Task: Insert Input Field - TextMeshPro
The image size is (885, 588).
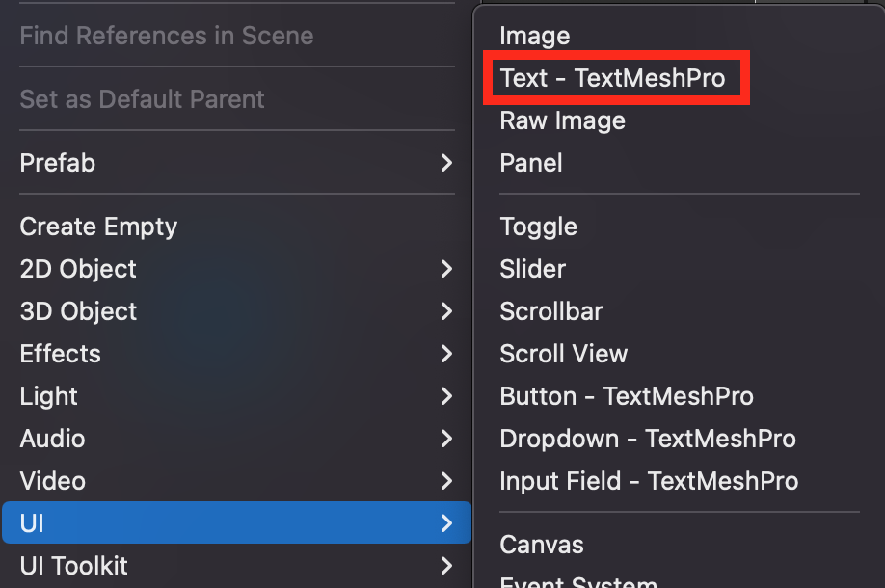Action: coord(649,481)
